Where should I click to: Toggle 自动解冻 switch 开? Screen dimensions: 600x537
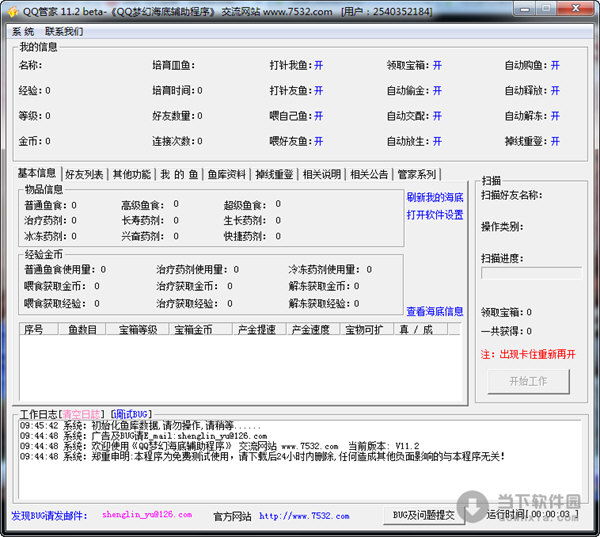555,116
